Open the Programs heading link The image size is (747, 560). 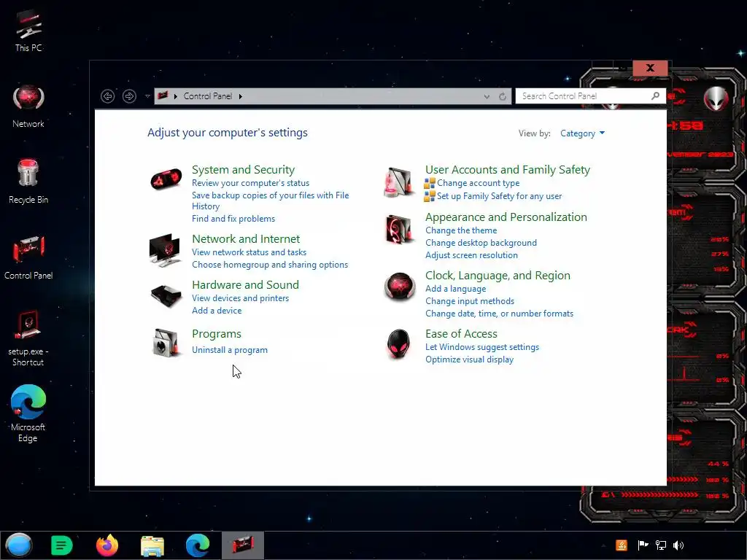click(x=216, y=334)
